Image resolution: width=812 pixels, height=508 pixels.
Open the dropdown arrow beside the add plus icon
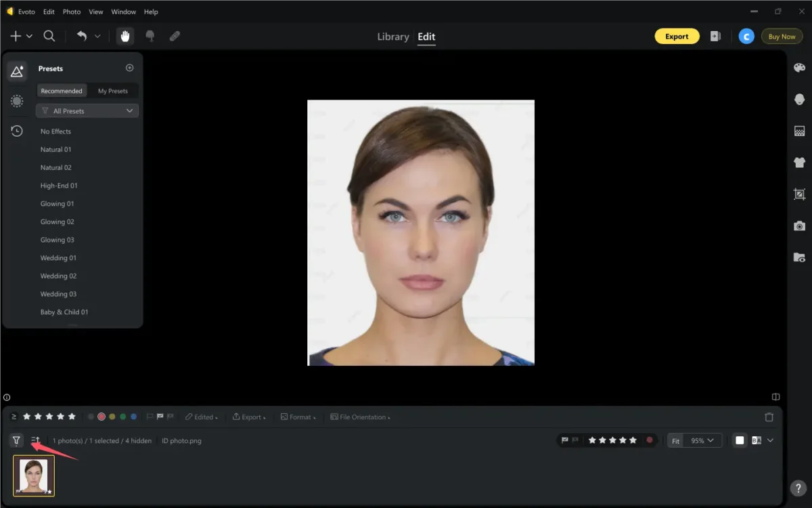[x=29, y=37]
